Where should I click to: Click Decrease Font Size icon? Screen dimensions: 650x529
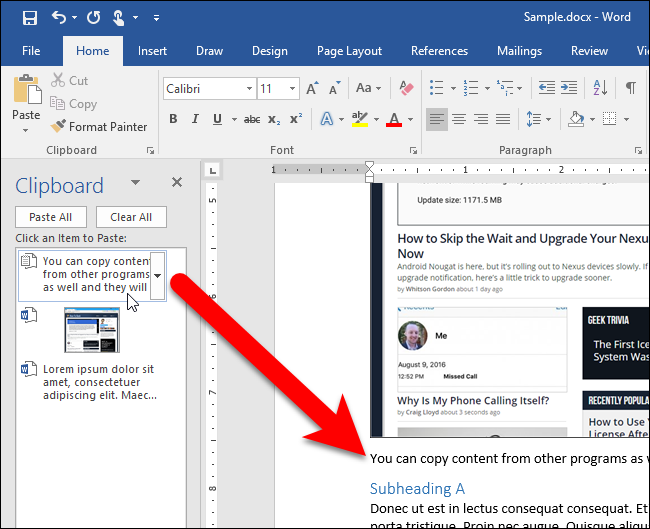[x=334, y=88]
